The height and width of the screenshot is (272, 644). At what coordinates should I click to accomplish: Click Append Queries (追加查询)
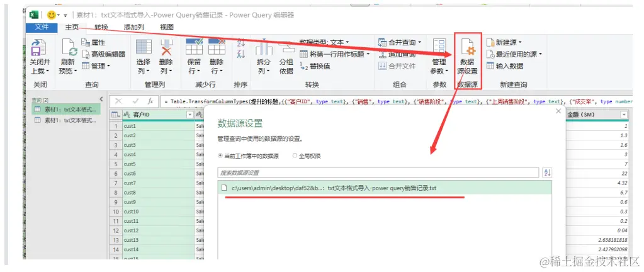coord(397,54)
